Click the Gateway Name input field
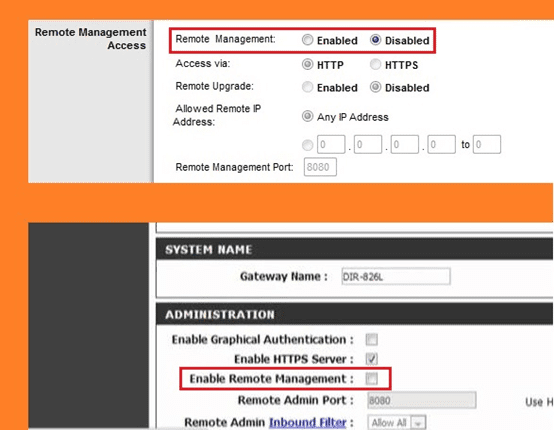Image resolution: width=554 pixels, height=430 pixels. pos(396,276)
